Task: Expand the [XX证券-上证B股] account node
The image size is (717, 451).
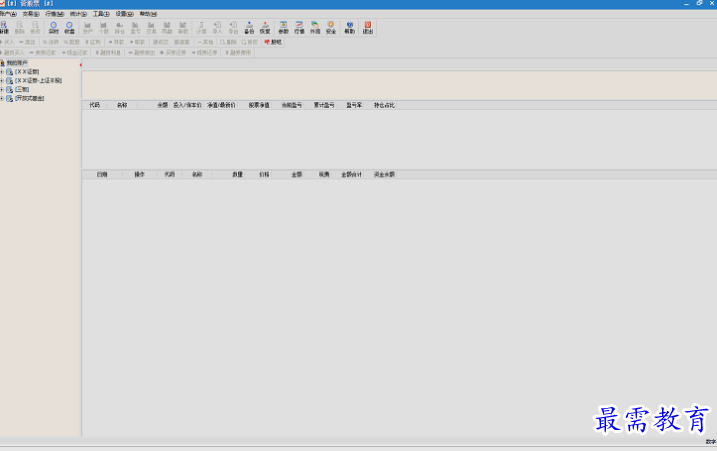Action: pos(2,81)
